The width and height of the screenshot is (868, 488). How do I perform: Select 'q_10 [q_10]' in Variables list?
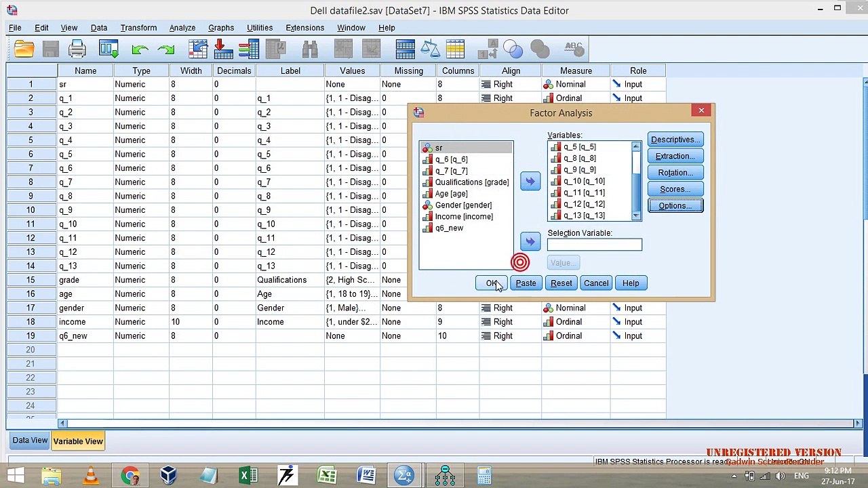[590, 181]
